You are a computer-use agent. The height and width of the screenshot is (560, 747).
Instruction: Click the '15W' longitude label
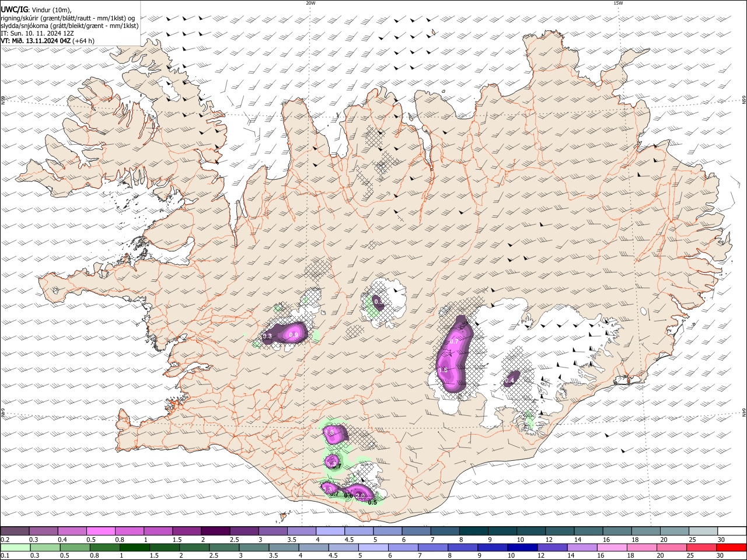[x=618, y=3]
